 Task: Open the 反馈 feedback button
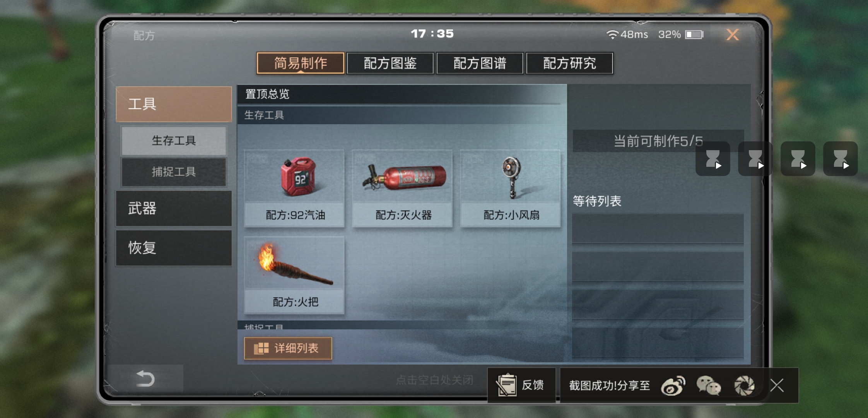pyautogui.click(x=521, y=385)
